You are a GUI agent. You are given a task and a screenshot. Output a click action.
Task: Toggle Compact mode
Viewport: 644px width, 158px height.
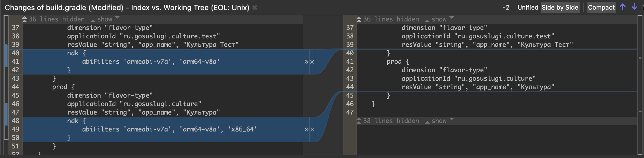(601, 8)
